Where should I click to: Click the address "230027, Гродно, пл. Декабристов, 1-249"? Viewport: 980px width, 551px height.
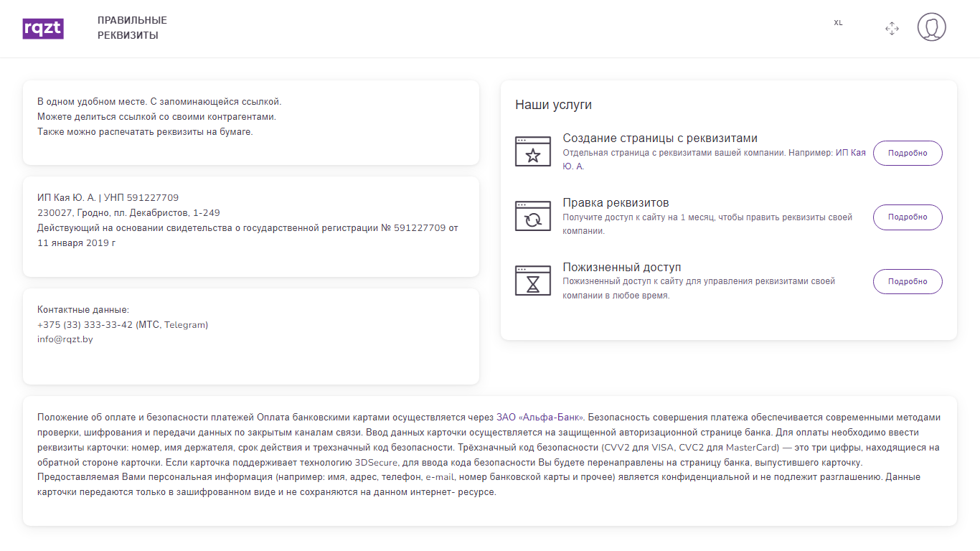click(128, 212)
